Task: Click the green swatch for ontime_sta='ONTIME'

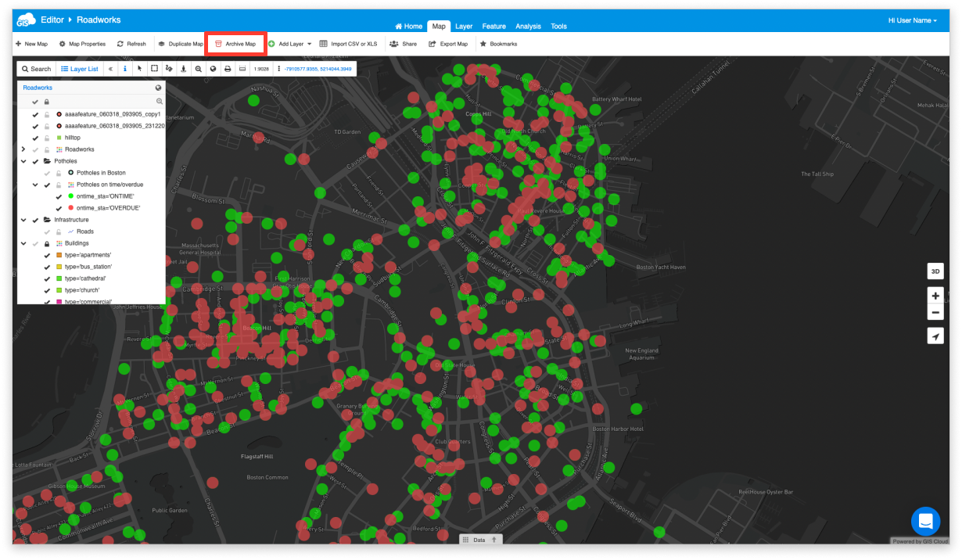Action: (x=70, y=196)
